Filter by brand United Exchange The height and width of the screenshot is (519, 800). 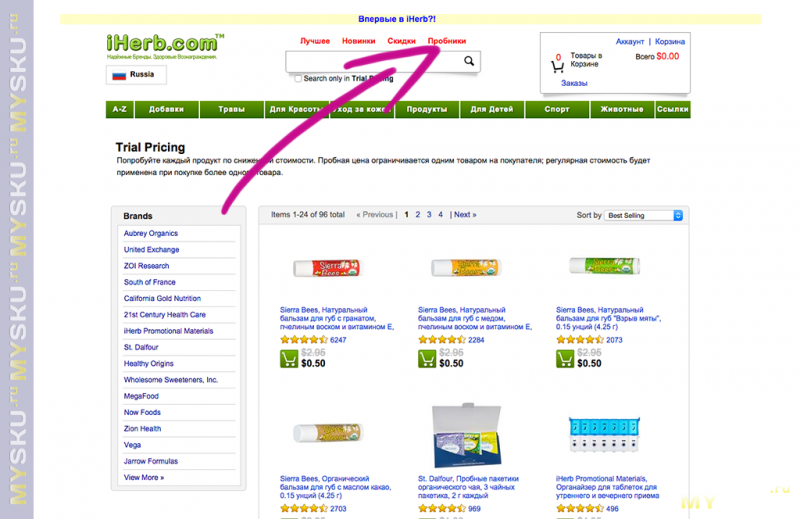152,250
